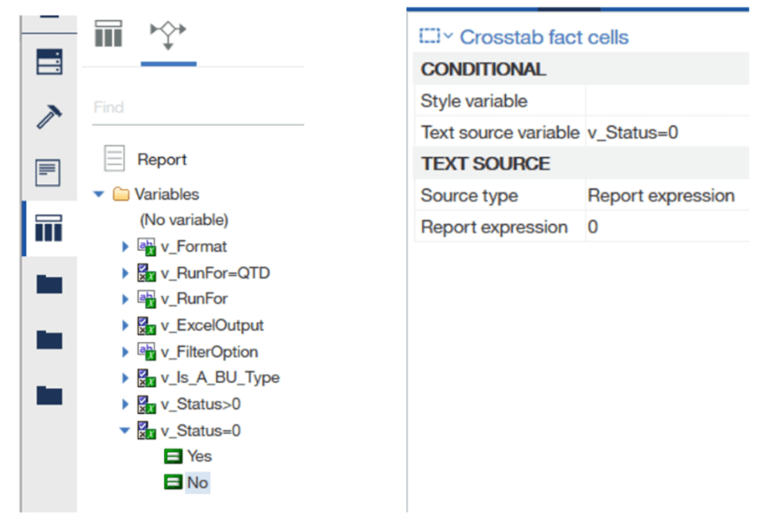Collapse the Variables folder
This screenshot has height=532, width=763.
pyautogui.click(x=99, y=194)
